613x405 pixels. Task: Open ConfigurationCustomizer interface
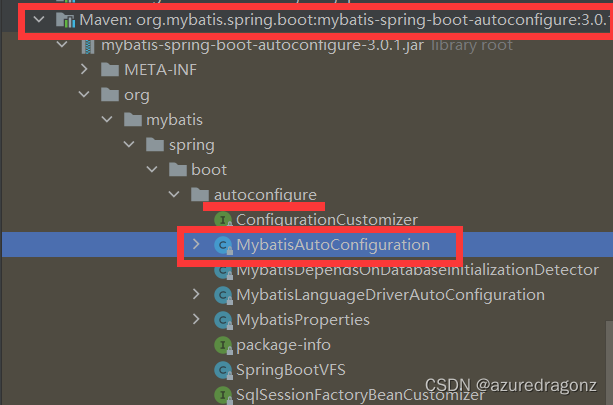pyautogui.click(x=327, y=220)
